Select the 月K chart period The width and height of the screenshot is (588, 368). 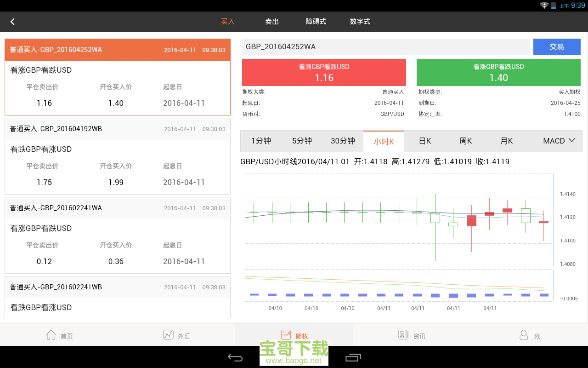507,141
